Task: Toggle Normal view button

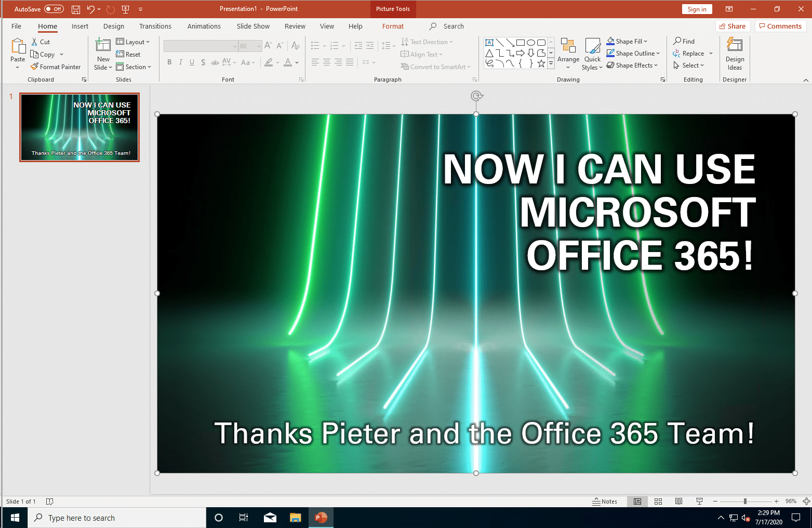Action: pyautogui.click(x=637, y=501)
